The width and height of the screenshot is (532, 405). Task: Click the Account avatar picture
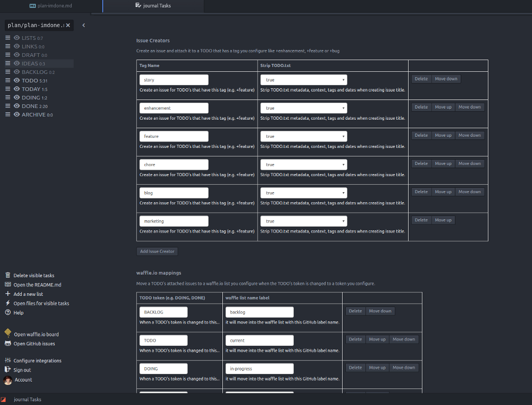click(x=8, y=380)
